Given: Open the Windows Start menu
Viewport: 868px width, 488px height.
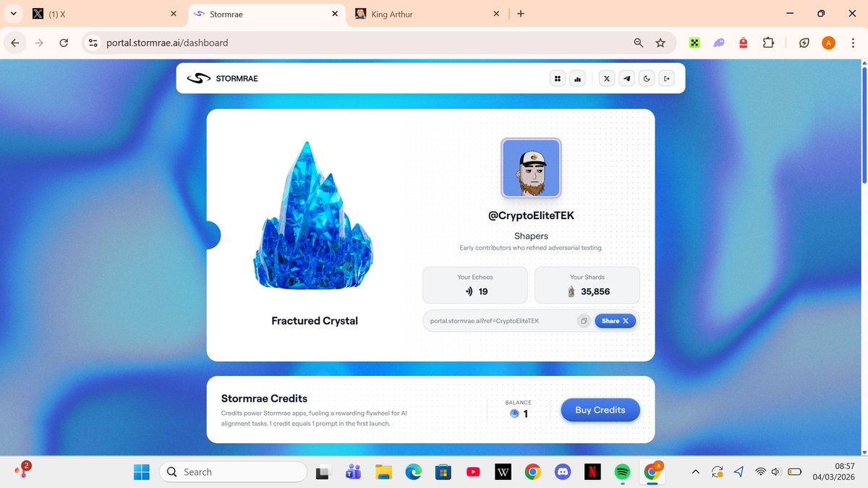Looking at the screenshot, I should tap(141, 472).
